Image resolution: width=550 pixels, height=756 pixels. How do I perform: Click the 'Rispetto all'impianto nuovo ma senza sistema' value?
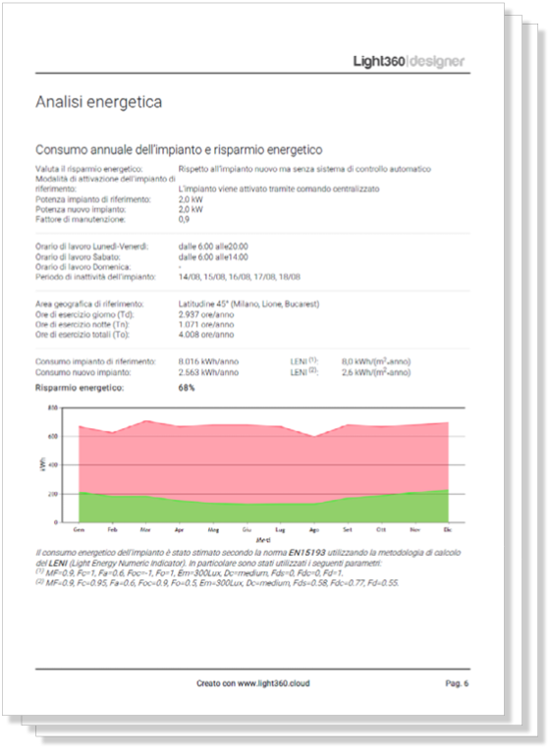[304, 169]
